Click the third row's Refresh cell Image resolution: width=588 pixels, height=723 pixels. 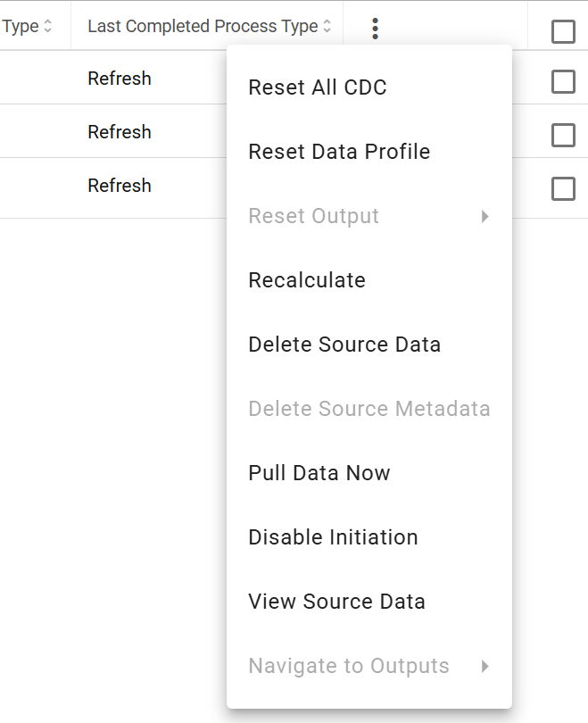click(x=120, y=186)
